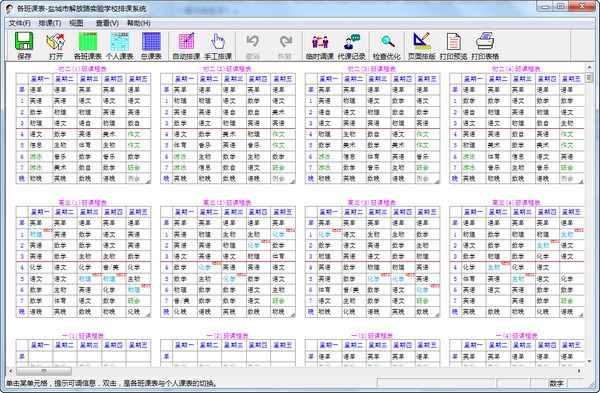This screenshot has width=600, height=393.
Task: Click 打印表格 print table icon
Action: point(485,46)
